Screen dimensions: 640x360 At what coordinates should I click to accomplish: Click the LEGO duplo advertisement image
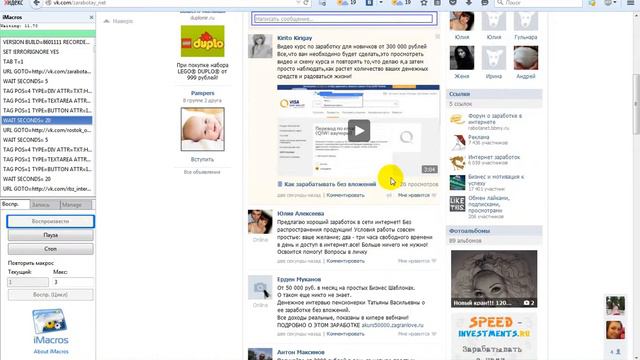pos(202,41)
